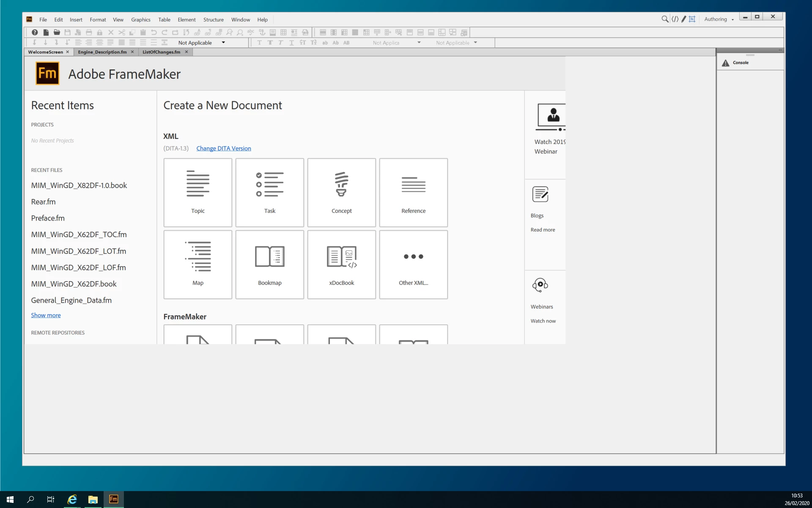Open File Explorer from the taskbar
Screen dimensions: 812x508
(x=93, y=499)
